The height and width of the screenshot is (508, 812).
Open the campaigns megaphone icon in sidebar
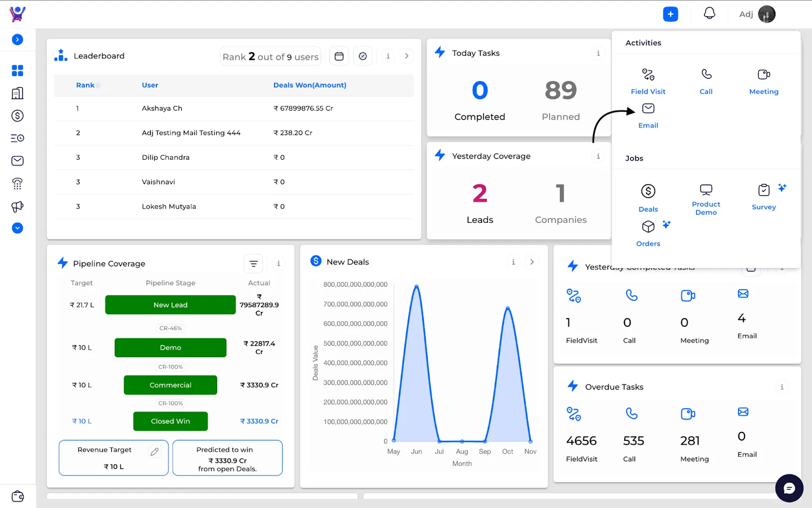pyautogui.click(x=17, y=207)
